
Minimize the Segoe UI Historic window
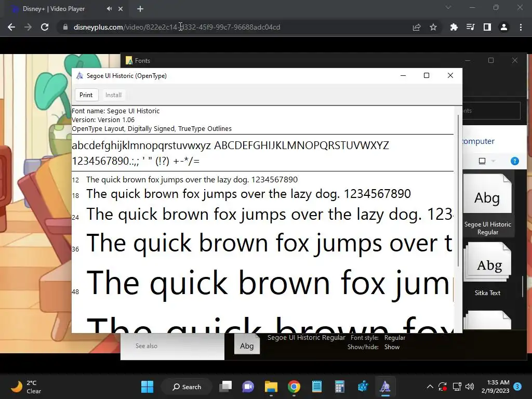click(x=403, y=76)
